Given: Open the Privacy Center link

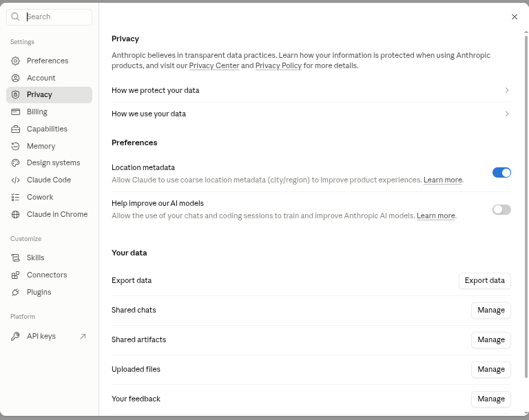Looking at the screenshot, I should [x=214, y=66].
